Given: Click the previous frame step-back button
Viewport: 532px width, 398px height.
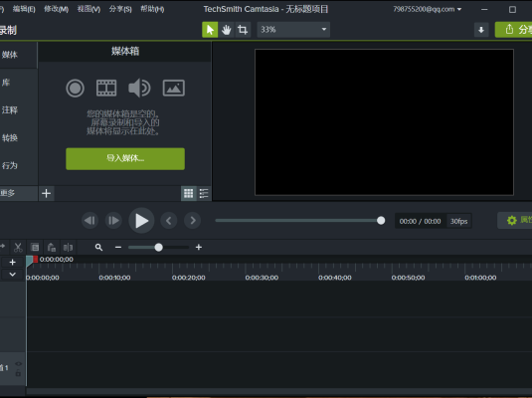Looking at the screenshot, I should pyautogui.click(x=89, y=221).
